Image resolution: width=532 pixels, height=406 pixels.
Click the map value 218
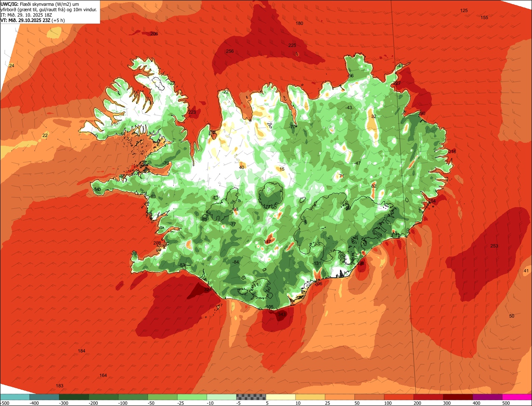[452, 152]
